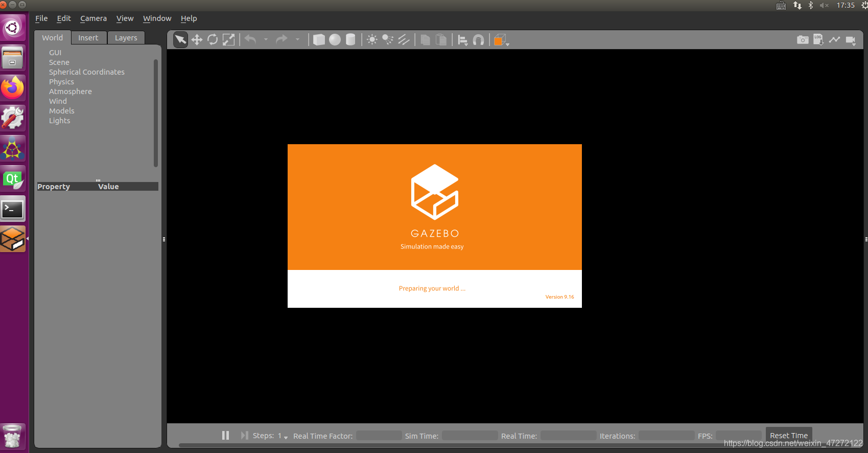Select the Translate mode tool
Image resolution: width=868 pixels, height=453 pixels.
coord(197,40)
